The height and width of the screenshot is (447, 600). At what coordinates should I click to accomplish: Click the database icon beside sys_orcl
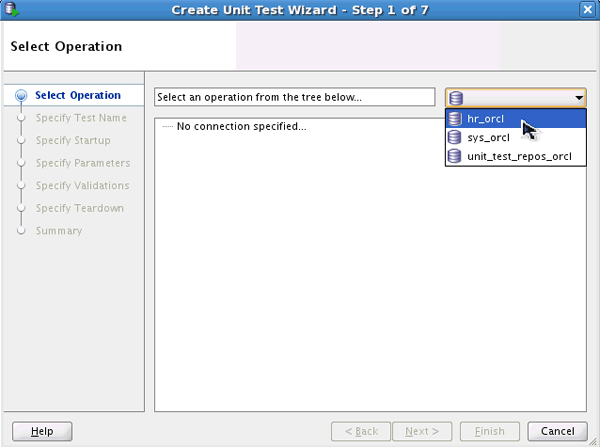pos(456,137)
